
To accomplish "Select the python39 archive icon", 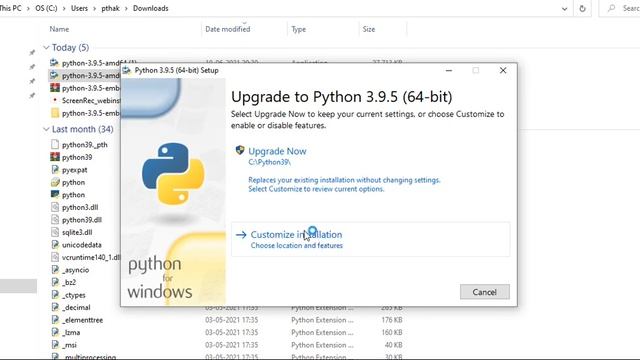I will pyautogui.click(x=55, y=157).
